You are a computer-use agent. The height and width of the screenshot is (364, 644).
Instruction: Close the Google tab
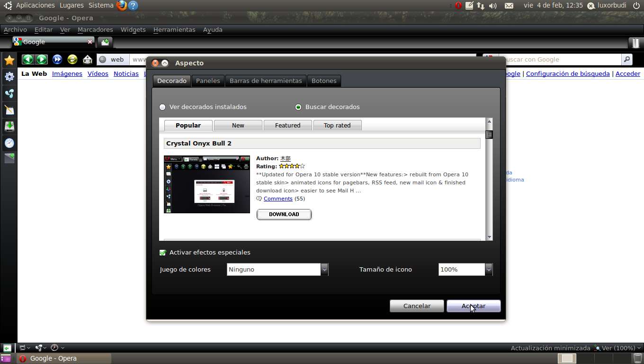[90, 42]
